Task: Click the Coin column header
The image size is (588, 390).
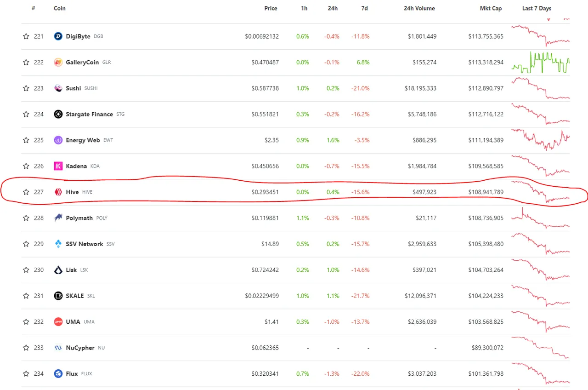Action: click(x=59, y=8)
